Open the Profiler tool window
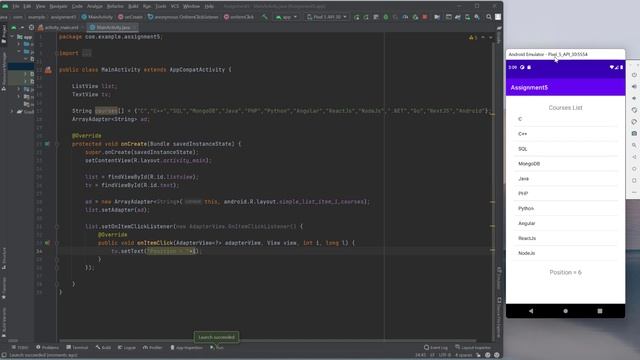Image resolution: width=640 pixels, height=360 pixels. click(152, 347)
